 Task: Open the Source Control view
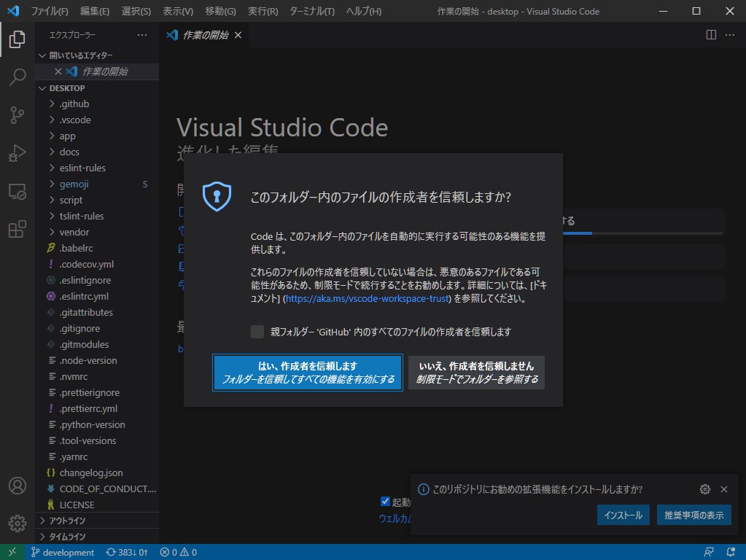16,115
